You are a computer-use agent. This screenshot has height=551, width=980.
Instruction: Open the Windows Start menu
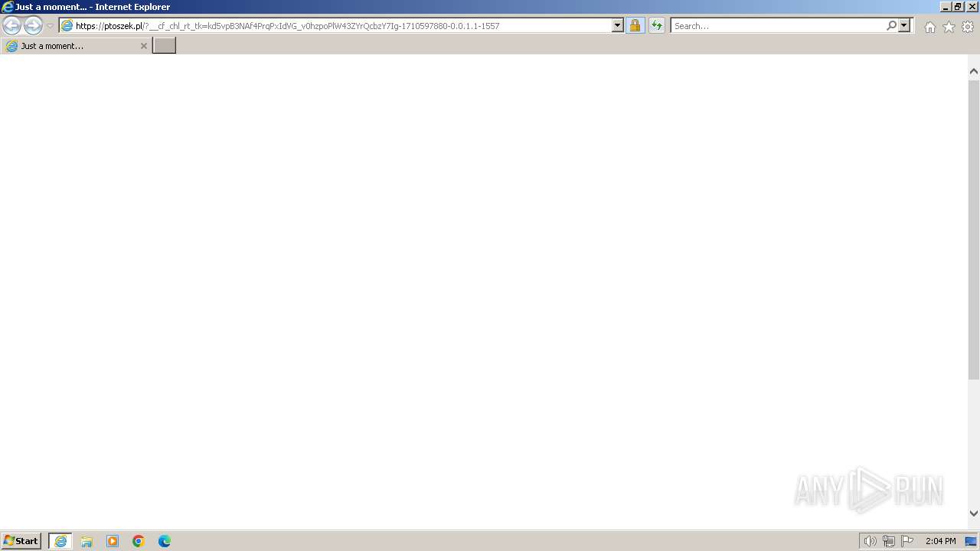21,541
